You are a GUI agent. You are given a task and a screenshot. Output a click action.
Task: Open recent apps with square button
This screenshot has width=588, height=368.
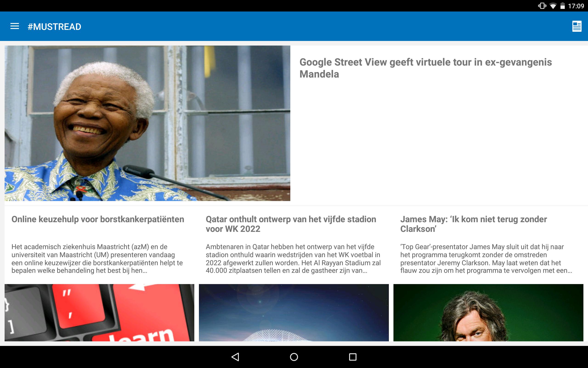coord(353,357)
